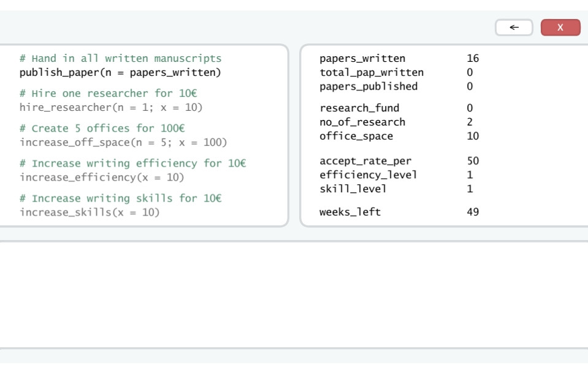The height and width of the screenshot is (365, 588).
Task: Click the skill_level variable label
Action: point(353,189)
